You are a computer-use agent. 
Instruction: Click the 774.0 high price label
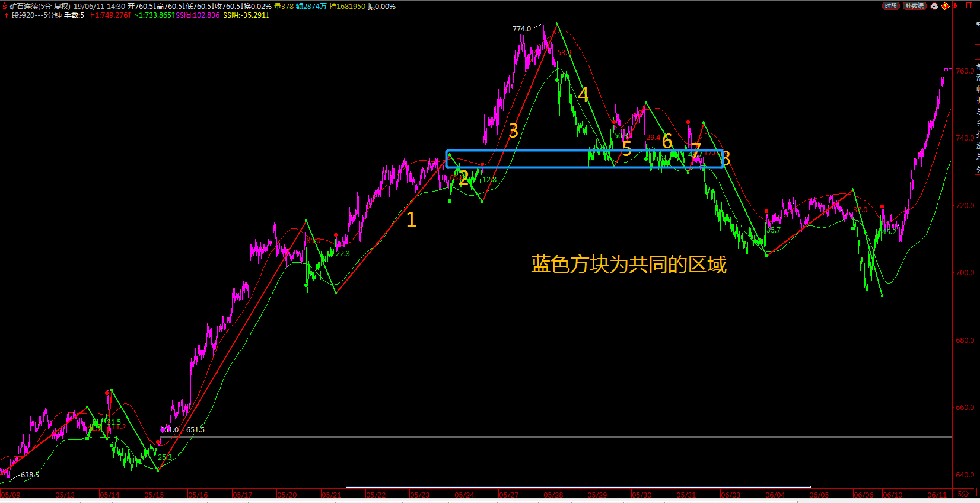(x=521, y=28)
